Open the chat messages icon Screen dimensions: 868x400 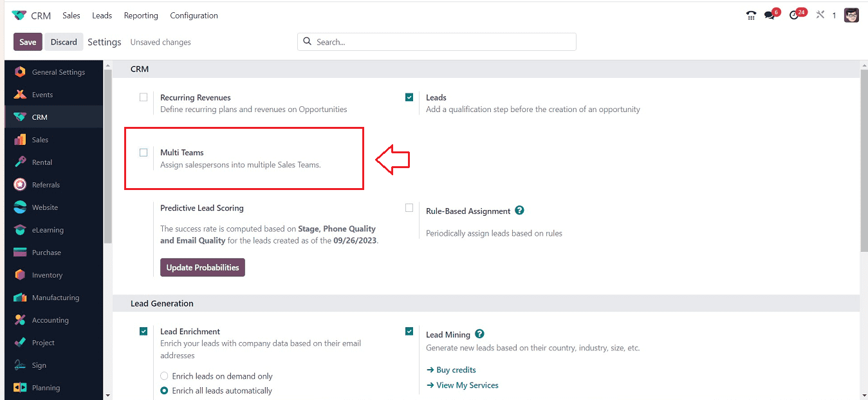[x=770, y=15]
